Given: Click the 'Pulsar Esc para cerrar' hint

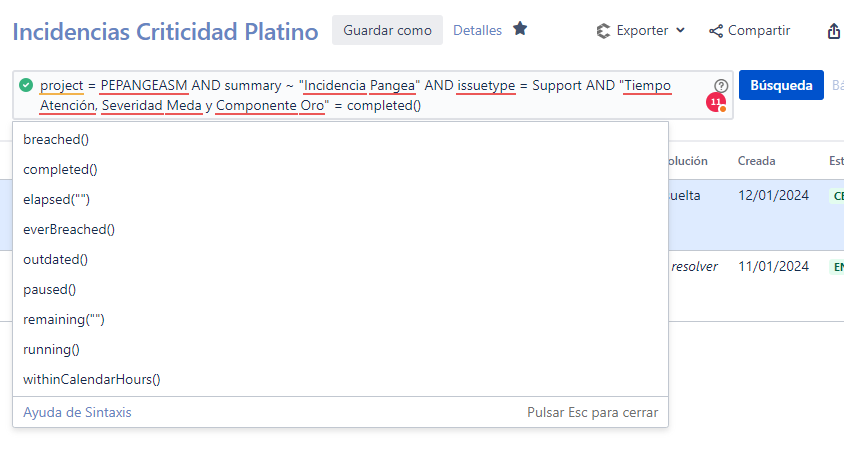Looking at the screenshot, I should click(592, 412).
